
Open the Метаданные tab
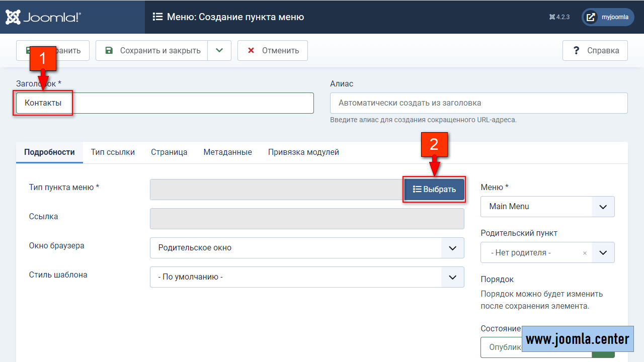227,152
